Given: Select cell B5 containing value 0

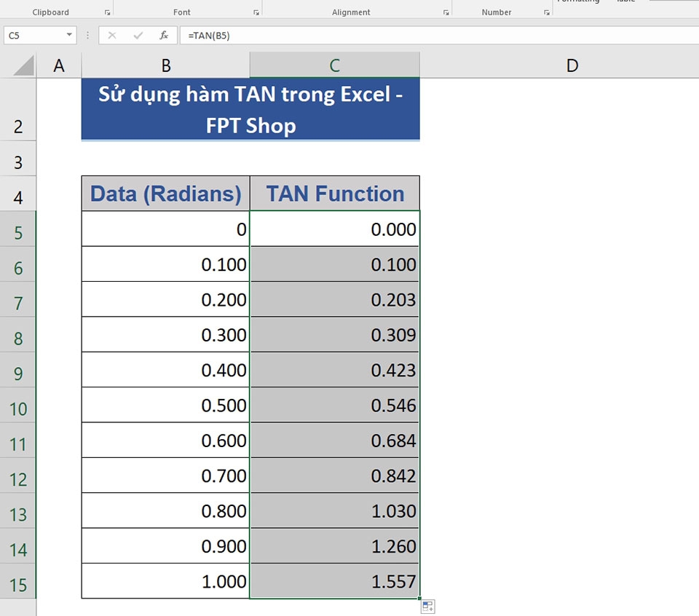Looking at the screenshot, I should (x=165, y=229).
